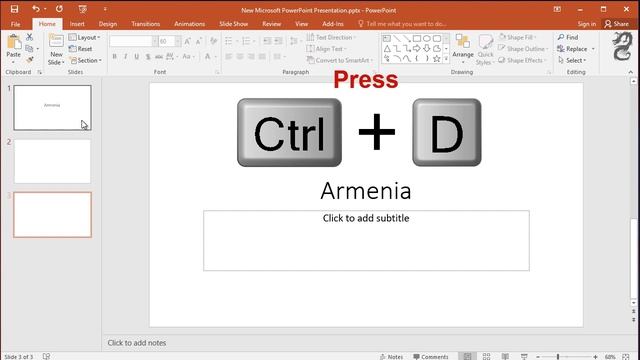
Task: Select the Rectangle shape in shapes gallery
Action: point(416,38)
